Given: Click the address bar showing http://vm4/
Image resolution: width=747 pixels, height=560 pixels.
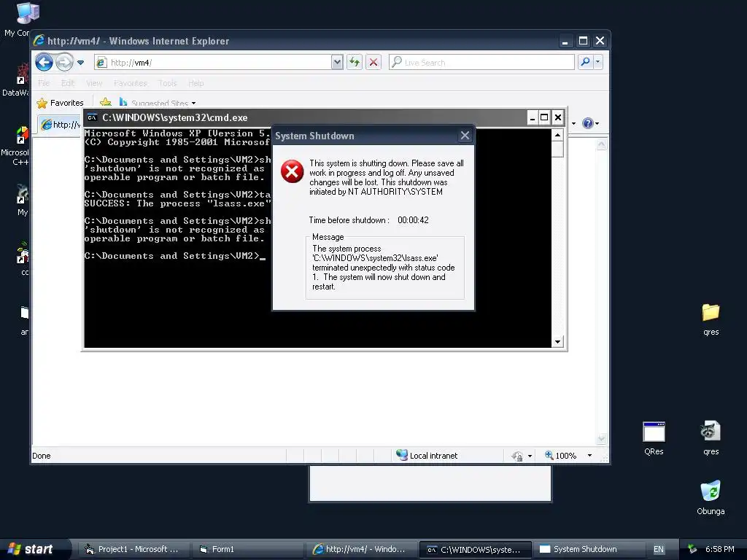Looking at the screenshot, I should coord(213,63).
